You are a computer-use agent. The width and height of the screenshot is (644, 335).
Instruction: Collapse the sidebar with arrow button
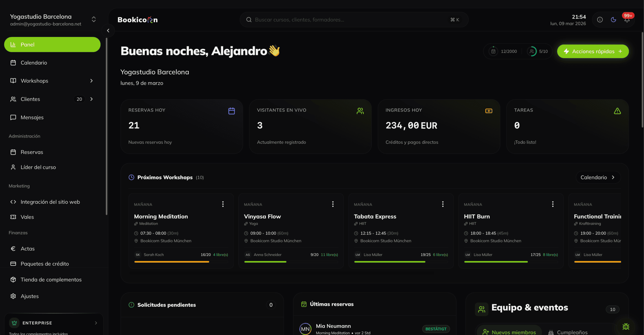(108, 31)
